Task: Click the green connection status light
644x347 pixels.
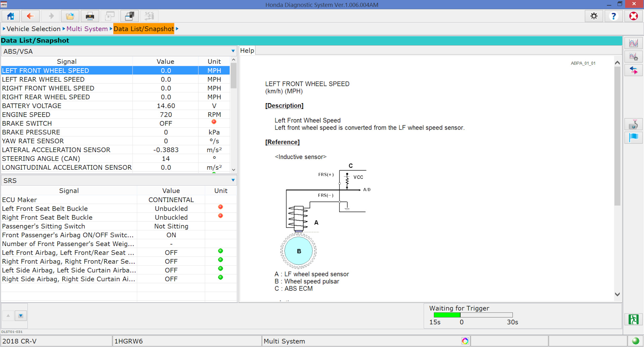Action: pos(636,341)
